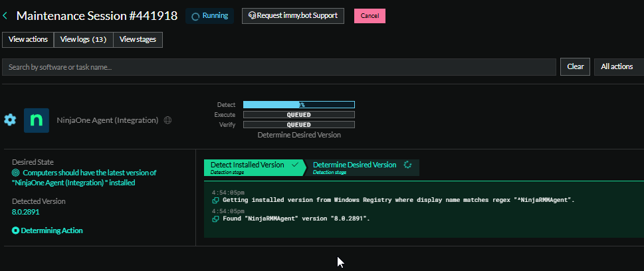644x271 pixels.
Task: Click log text 'Found "NinjaRMMAgent" version'
Action: pyautogui.click(x=296, y=219)
